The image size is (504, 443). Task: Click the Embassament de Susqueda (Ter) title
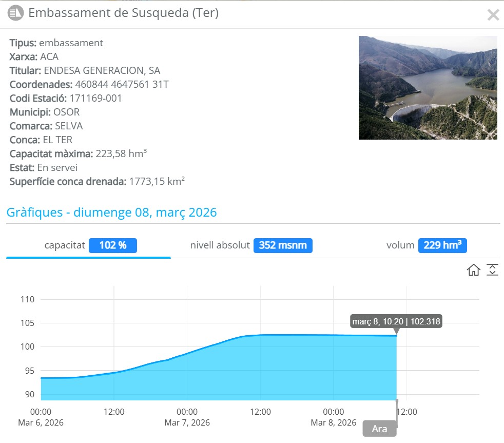[123, 13]
